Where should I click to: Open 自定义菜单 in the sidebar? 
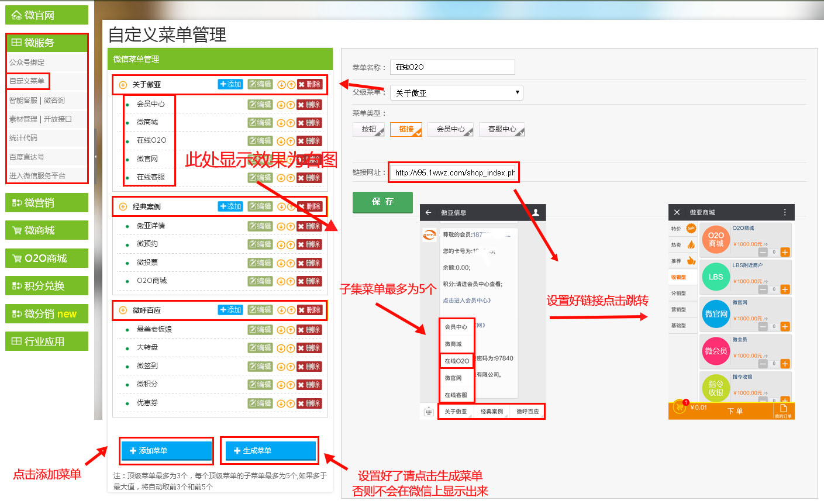(27, 81)
